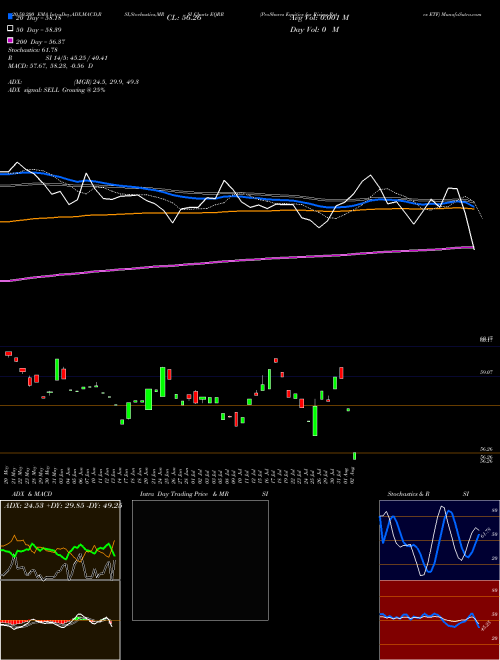Open the ADX indicator chart thumbnail
The image size is (500, 660).
(x=60, y=540)
